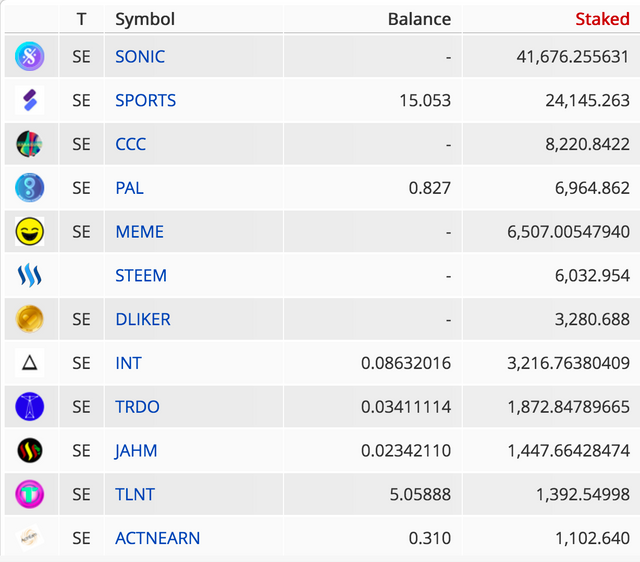
Task: Click the INT triangle icon
Action: click(29, 362)
